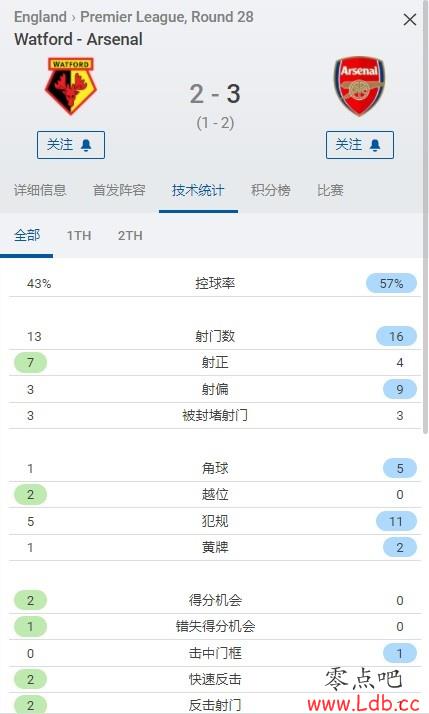Open the 详细信息 tab
Screen dimensions: 429x714
(40, 190)
